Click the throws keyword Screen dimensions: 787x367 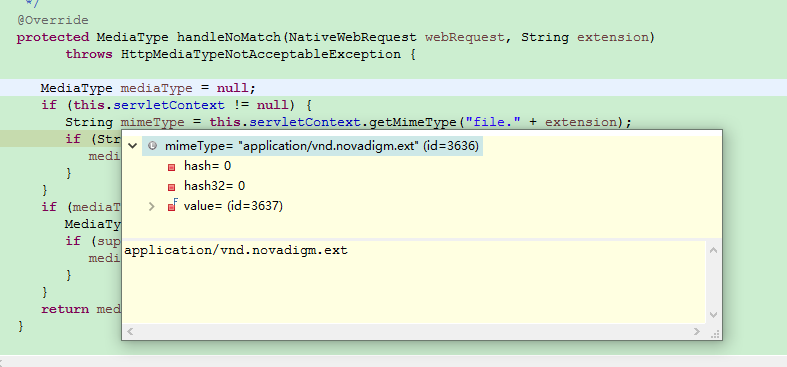[x=89, y=54]
